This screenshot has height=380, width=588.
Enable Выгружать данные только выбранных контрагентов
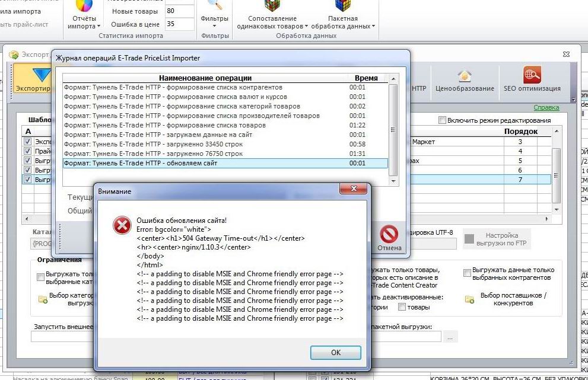467,273
